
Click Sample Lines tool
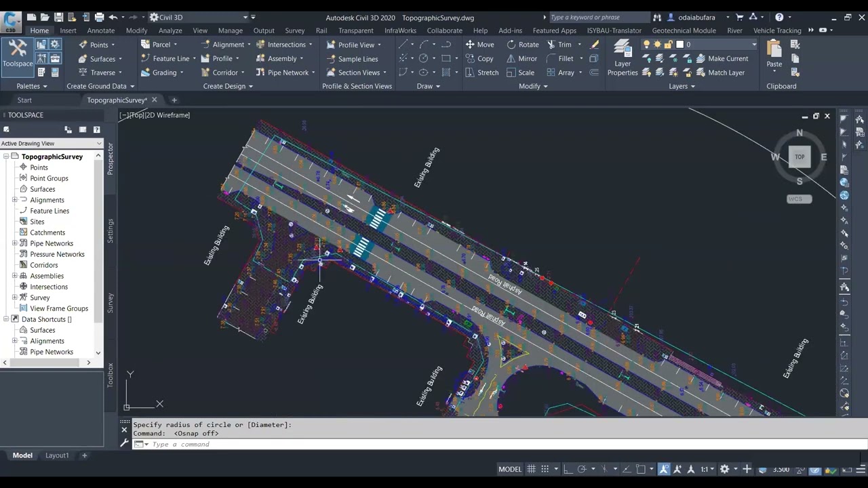point(352,59)
